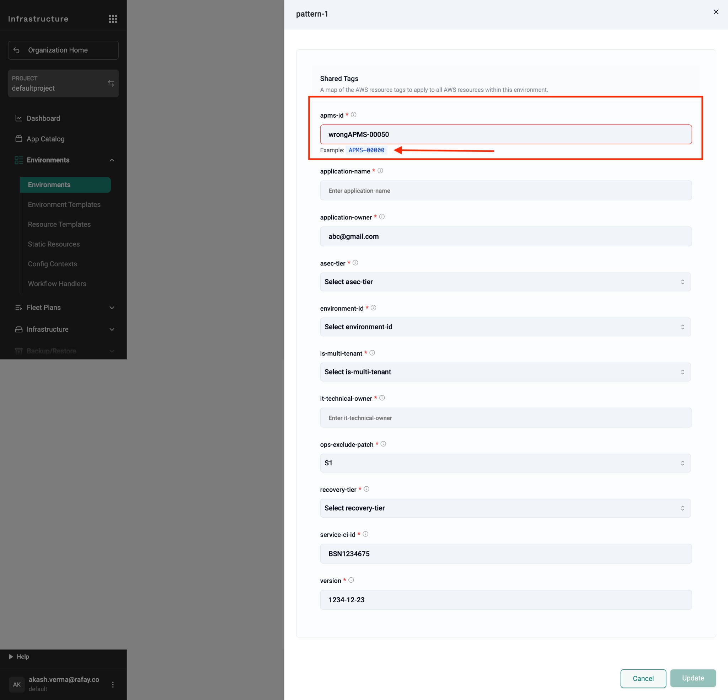This screenshot has height=700, width=728.
Task: Open the Dashboard menu item
Action: pos(43,118)
